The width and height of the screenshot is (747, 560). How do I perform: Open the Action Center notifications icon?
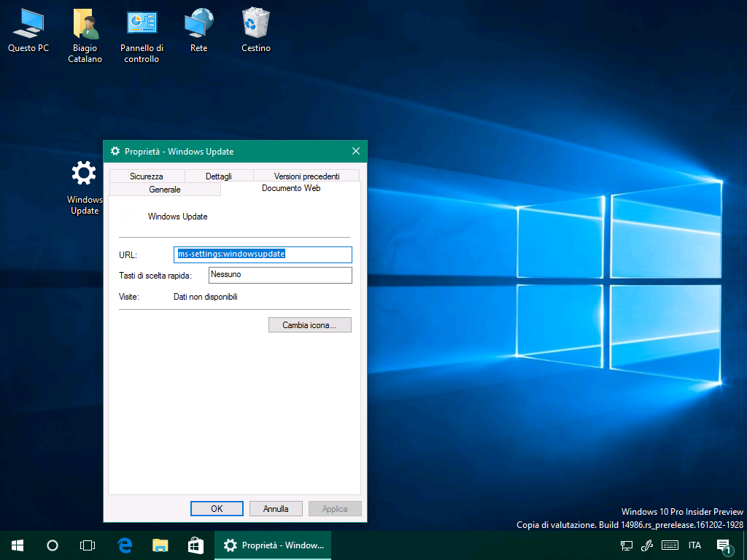click(724, 546)
